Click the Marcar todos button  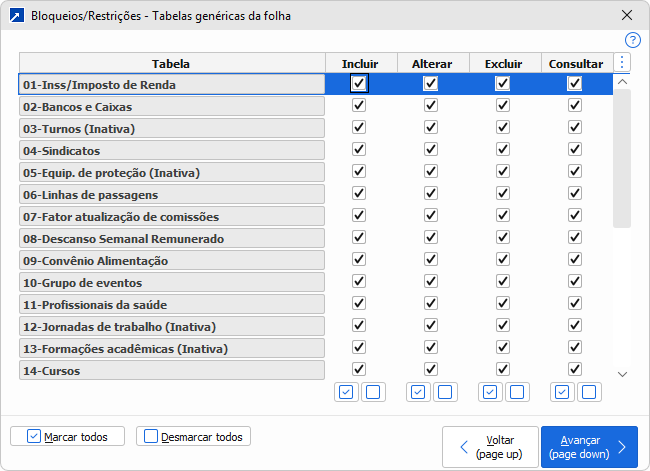(67, 436)
